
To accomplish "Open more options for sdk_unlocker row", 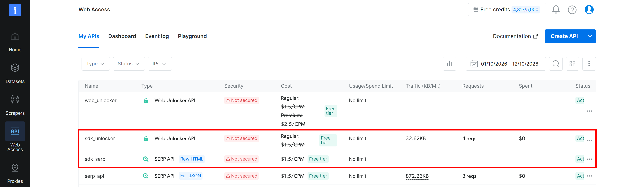I will [589, 140].
